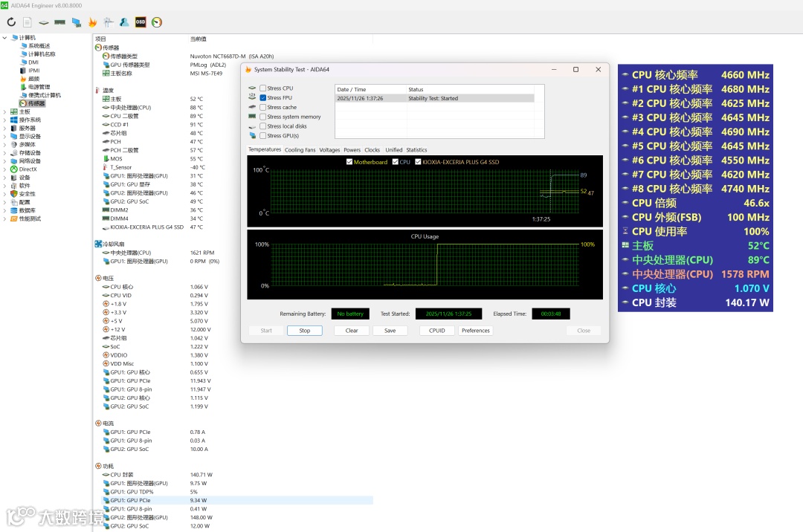Click the Preferences button

[x=475, y=331]
